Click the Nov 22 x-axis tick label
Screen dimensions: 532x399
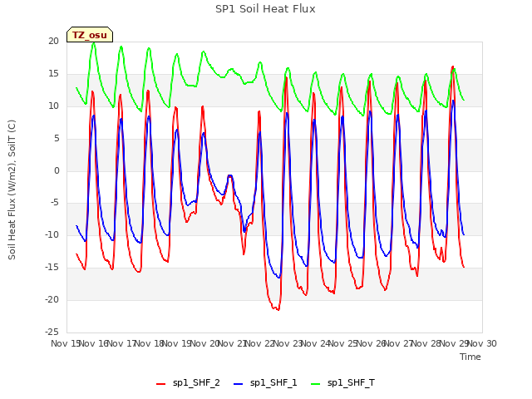point(260,343)
